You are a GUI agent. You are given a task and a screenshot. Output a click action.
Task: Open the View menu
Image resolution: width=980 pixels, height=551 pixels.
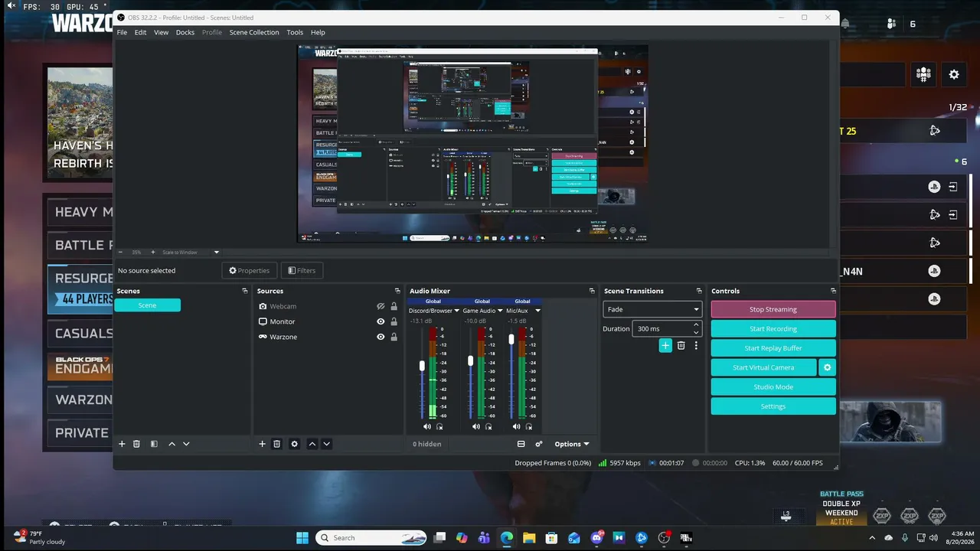pyautogui.click(x=161, y=32)
